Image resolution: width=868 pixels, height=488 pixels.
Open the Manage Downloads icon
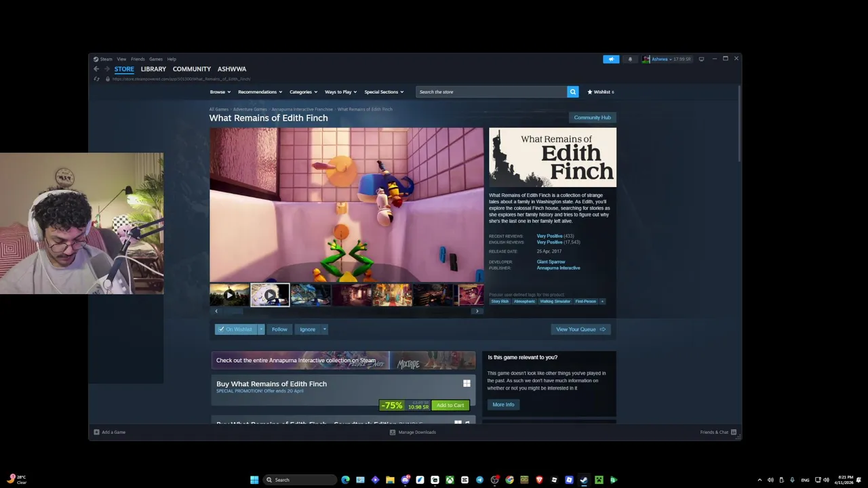tap(393, 432)
